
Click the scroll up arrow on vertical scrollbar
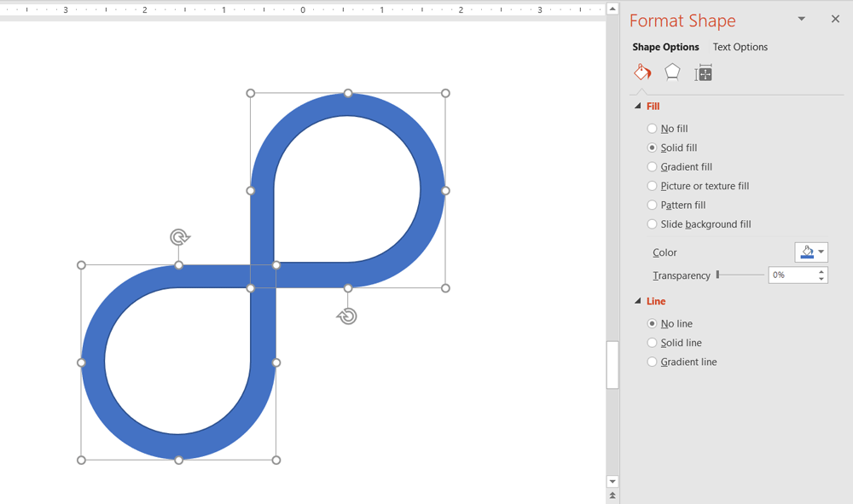click(x=612, y=9)
